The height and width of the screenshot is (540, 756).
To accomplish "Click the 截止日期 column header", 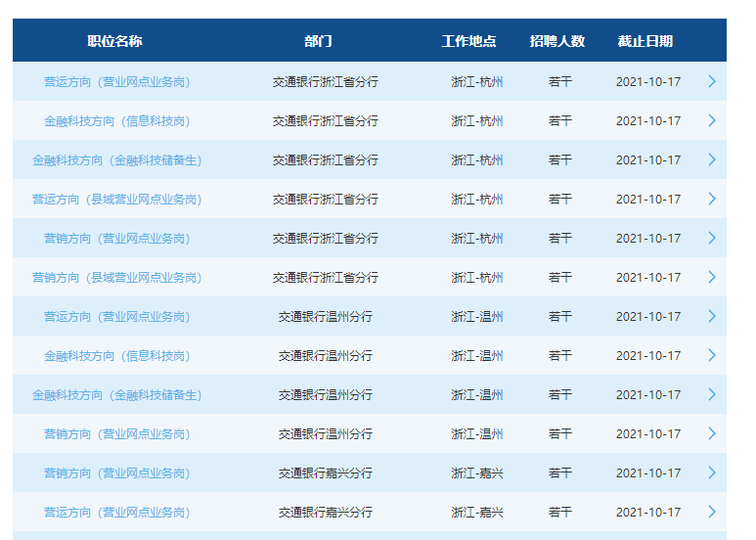I will (645, 41).
